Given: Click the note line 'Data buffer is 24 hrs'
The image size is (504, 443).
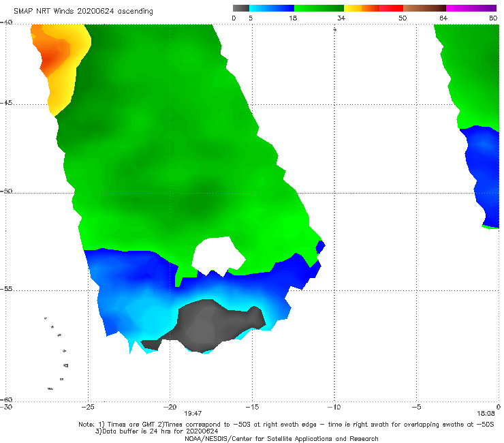Looking at the screenshot, I should (x=157, y=431).
